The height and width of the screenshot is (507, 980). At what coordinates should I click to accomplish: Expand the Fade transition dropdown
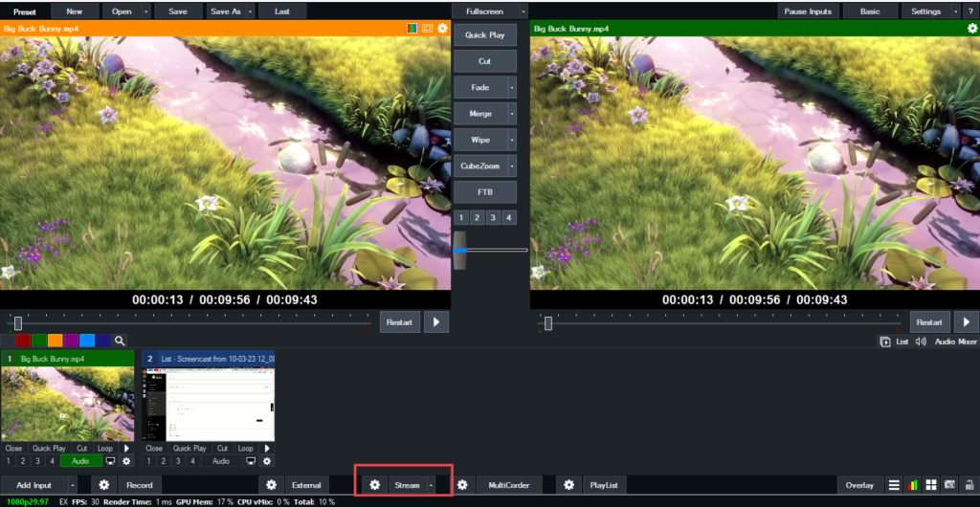click(512, 88)
